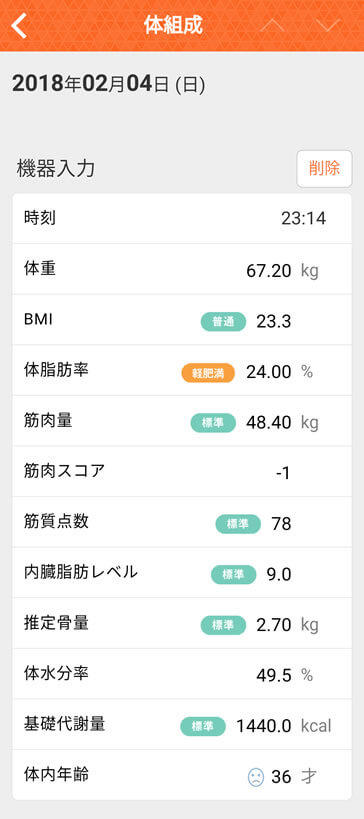
Task: Open the 体脂肪率 24.00 % row
Action: [182, 371]
